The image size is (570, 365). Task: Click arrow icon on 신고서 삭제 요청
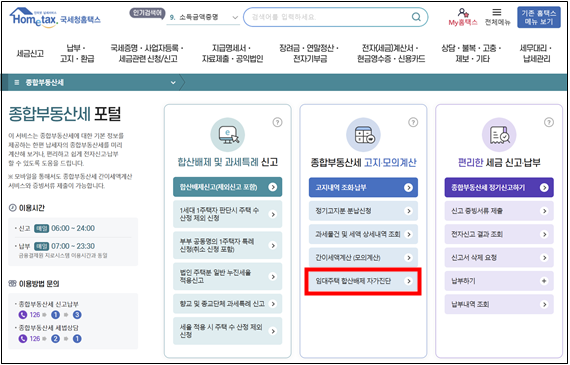(x=544, y=258)
